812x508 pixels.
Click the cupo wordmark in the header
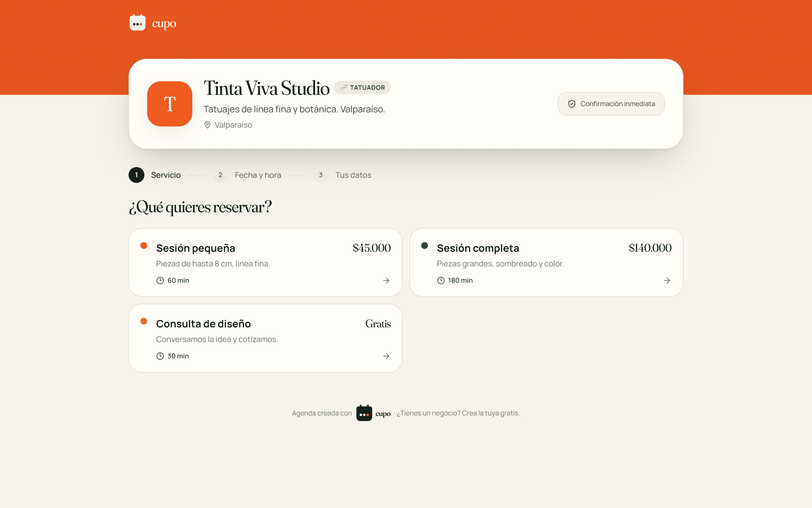[164, 24]
